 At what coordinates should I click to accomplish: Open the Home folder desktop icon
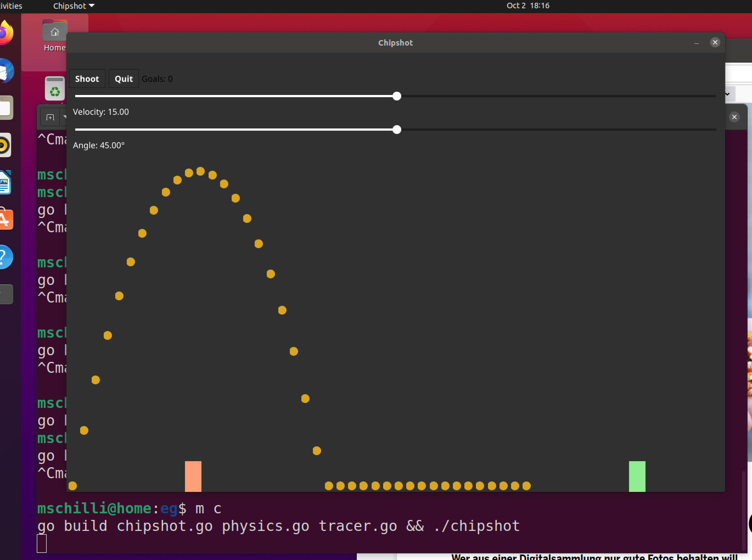coord(55,35)
